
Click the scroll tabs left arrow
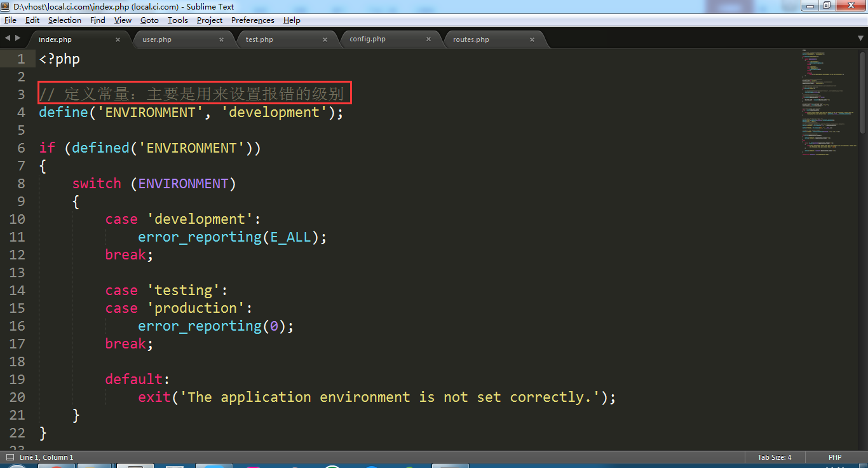(8, 38)
